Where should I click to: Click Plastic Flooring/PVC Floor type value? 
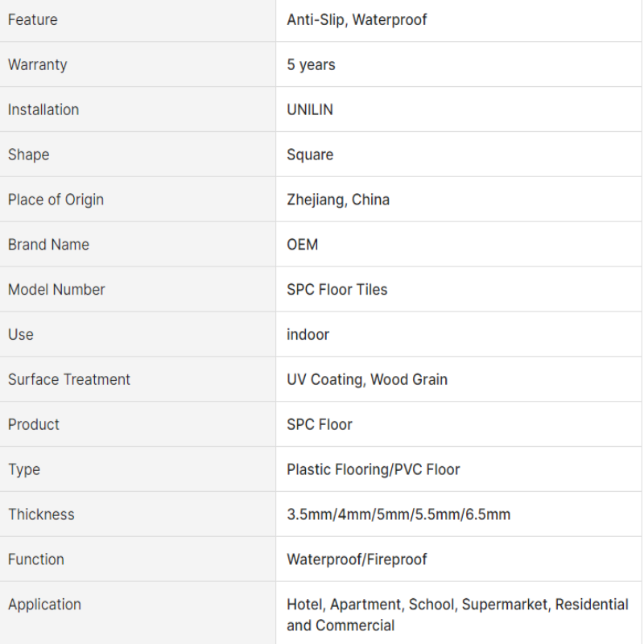click(x=373, y=469)
